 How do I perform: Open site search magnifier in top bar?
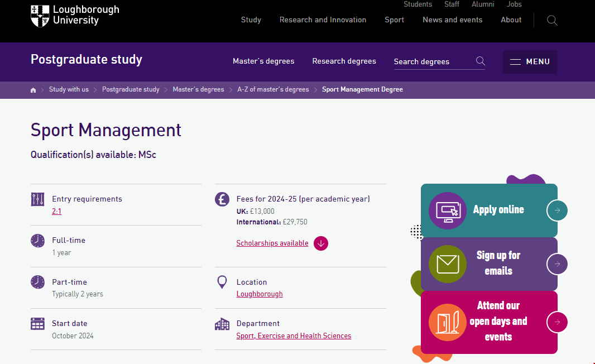[552, 21]
